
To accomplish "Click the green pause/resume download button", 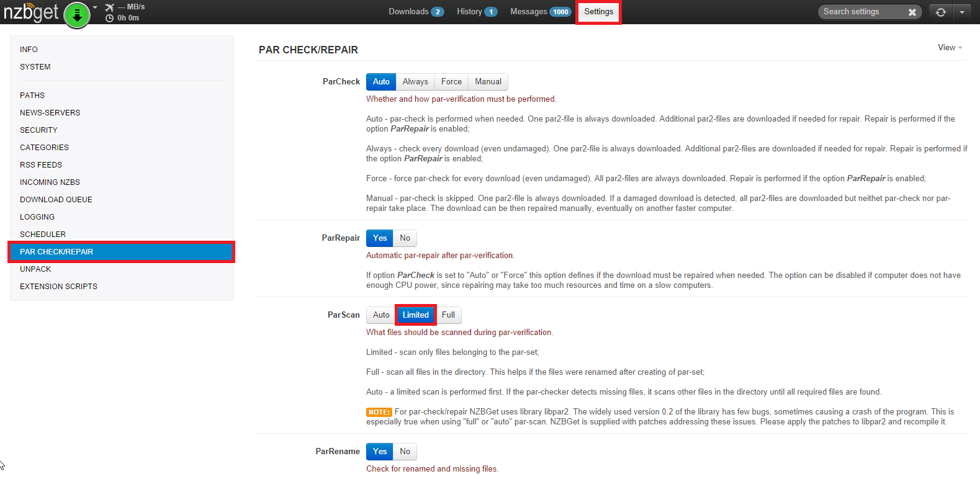I will click(x=77, y=15).
